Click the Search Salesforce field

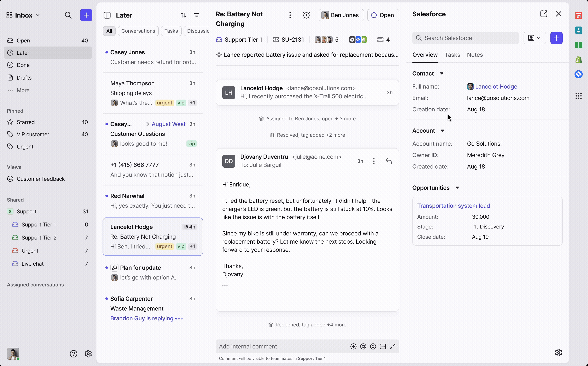point(465,38)
